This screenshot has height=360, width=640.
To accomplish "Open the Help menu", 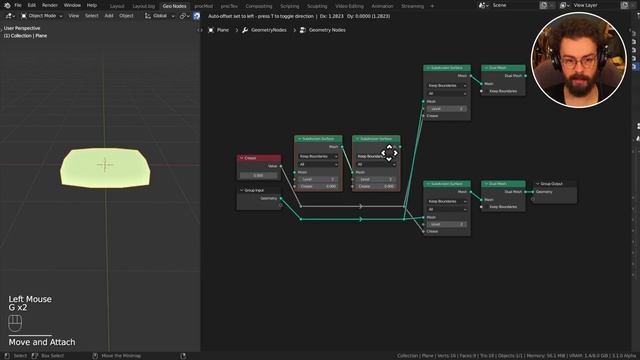I will point(92,5).
